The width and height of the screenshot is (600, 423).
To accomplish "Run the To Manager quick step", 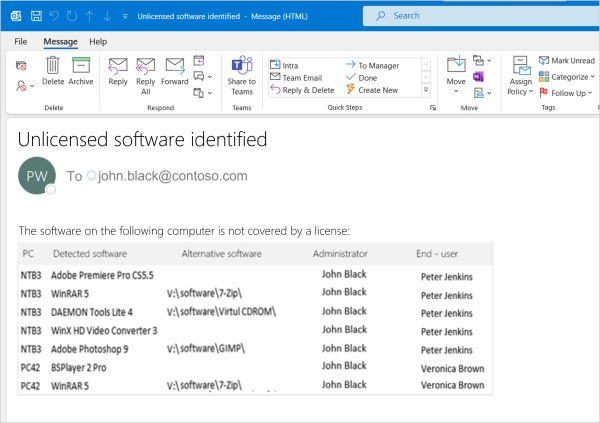I will tap(372, 65).
